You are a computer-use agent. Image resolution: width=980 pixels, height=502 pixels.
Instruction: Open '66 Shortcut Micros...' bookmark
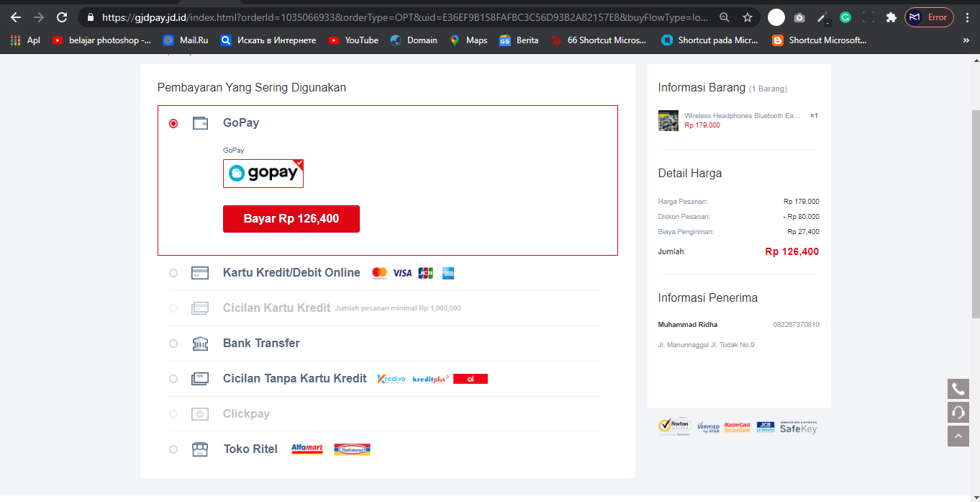(x=599, y=40)
